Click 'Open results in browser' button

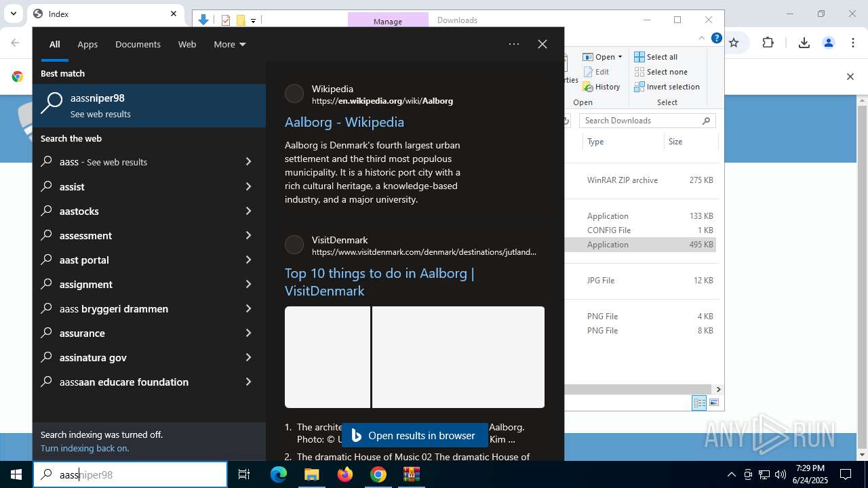[414, 436]
